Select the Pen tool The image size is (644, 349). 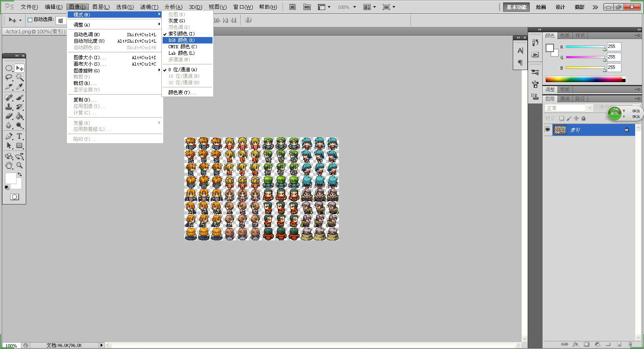click(9, 136)
